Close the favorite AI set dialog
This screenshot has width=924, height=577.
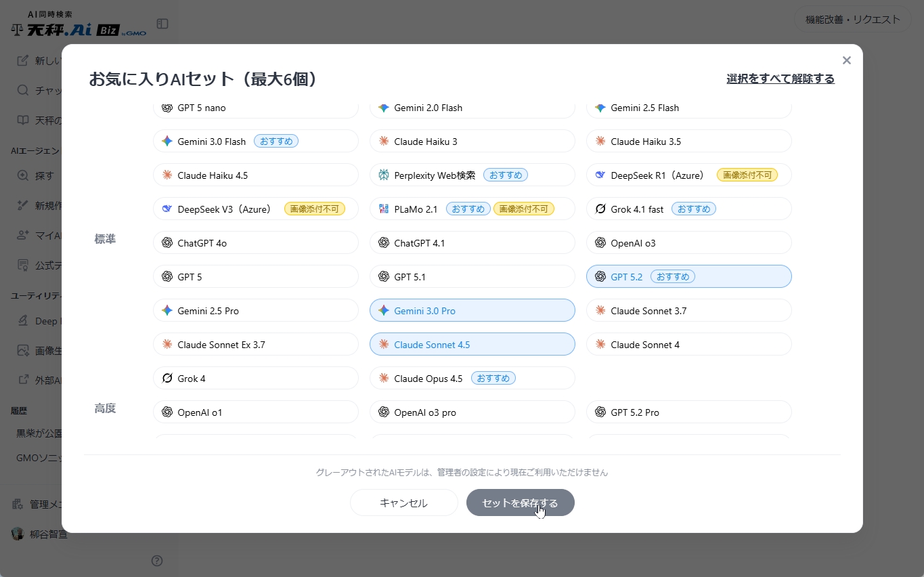846,60
